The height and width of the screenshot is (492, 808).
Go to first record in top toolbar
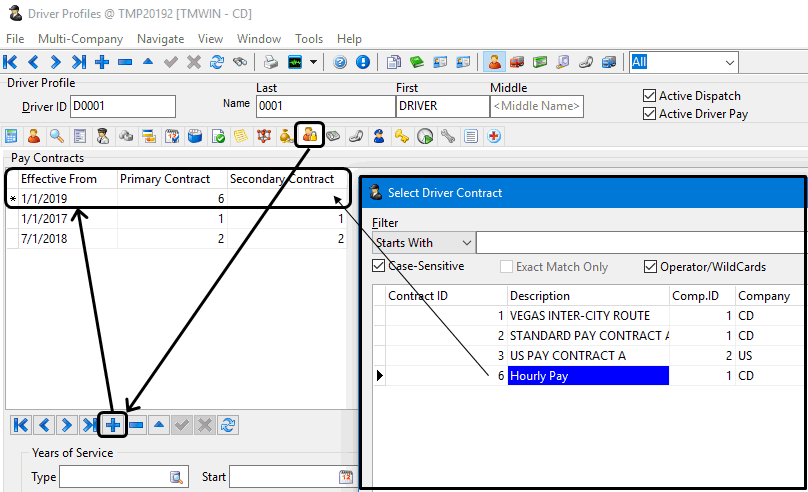click(x=10, y=62)
